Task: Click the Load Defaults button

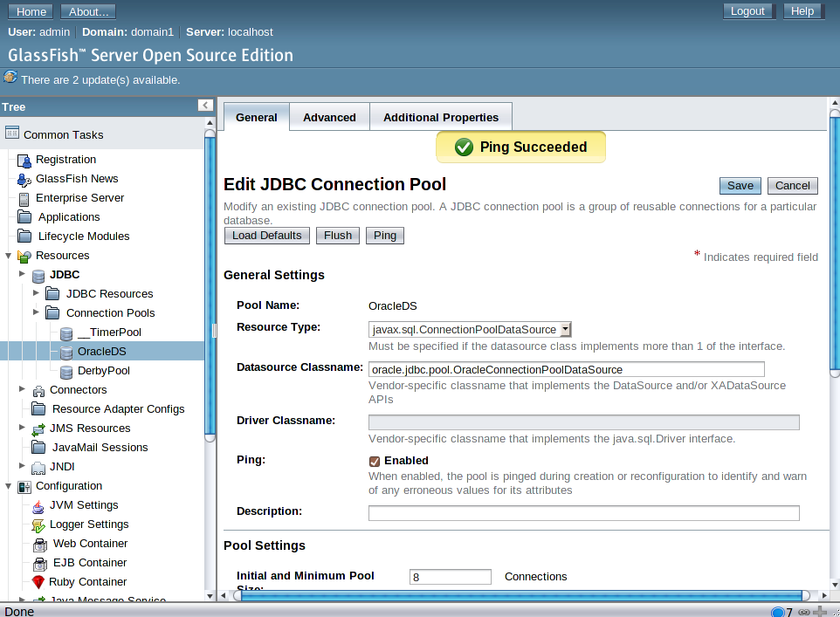Action: [x=266, y=235]
